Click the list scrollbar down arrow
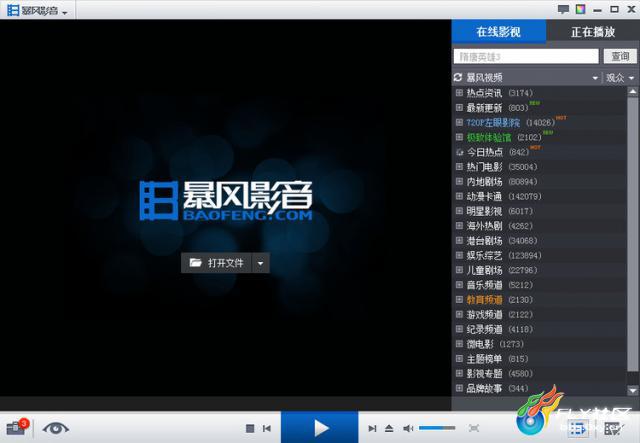 [633, 390]
